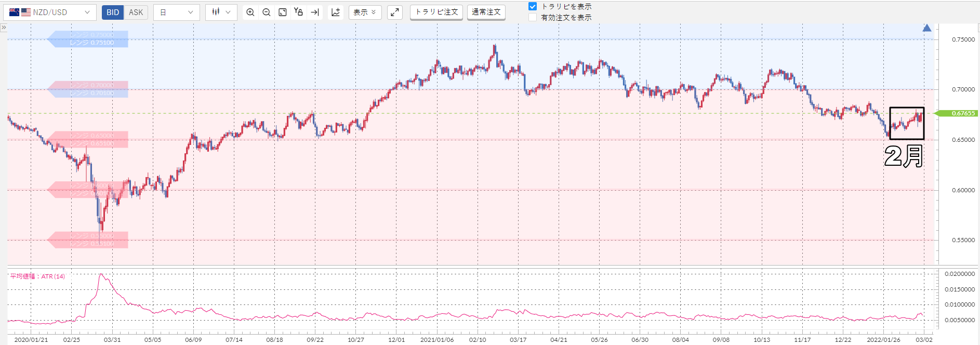Screen dimensions: 980x345
Task: Toggle the Y-axis lock icon
Action: (x=299, y=12)
